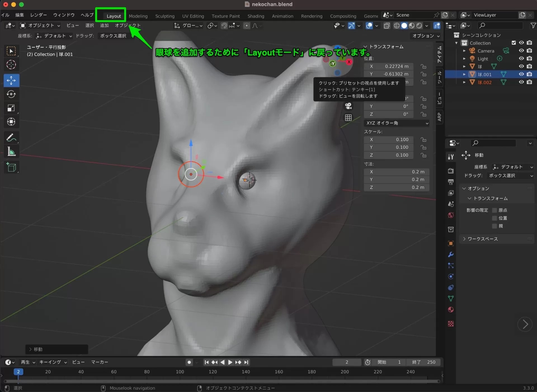Image resolution: width=537 pixels, height=392 pixels.
Task: Select the Rotate tool
Action: pyautogui.click(x=11, y=94)
